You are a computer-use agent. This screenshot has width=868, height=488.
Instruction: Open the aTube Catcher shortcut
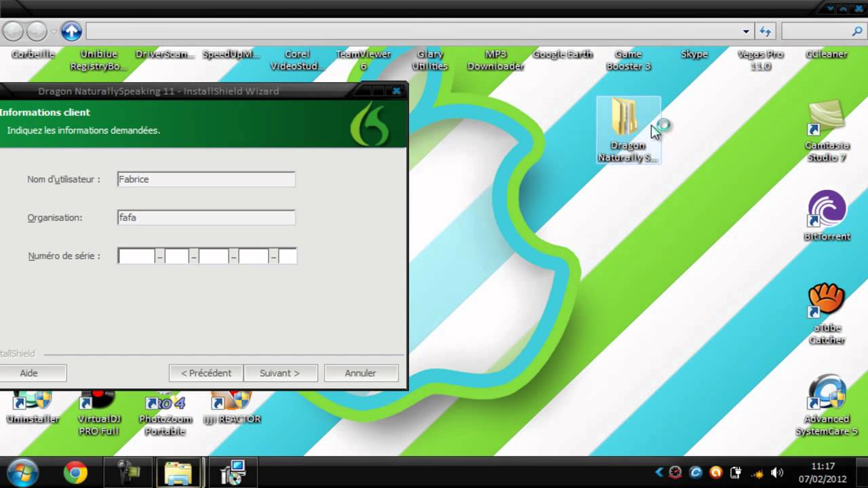pyautogui.click(x=827, y=314)
